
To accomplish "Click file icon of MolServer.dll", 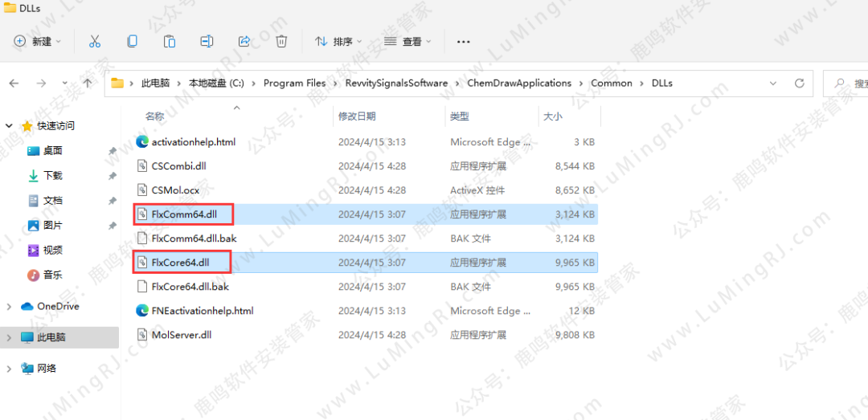I will pyautogui.click(x=141, y=335).
